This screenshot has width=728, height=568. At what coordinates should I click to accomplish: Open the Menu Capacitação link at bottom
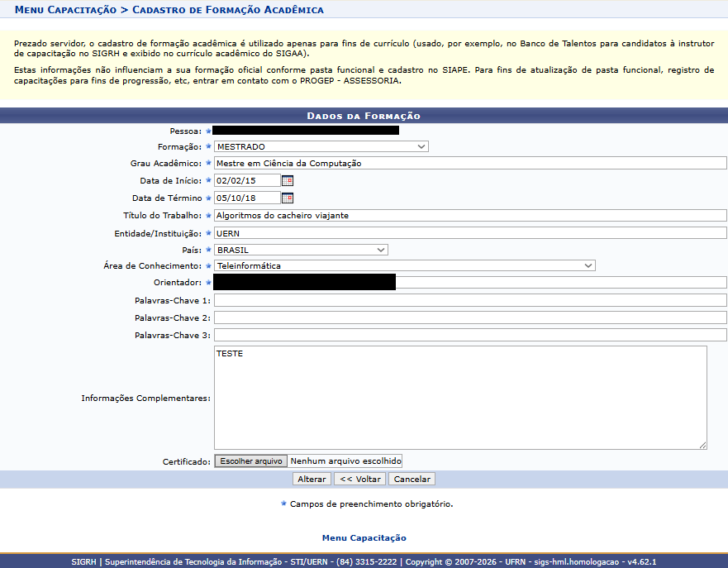pyautogui.click(x=364, y=537)
